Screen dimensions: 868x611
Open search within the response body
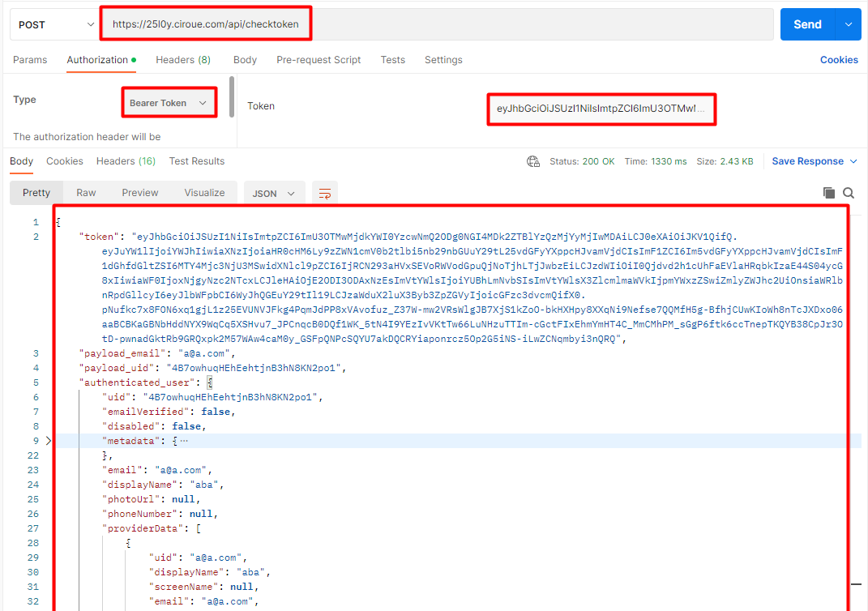click(x=849, y=193)
